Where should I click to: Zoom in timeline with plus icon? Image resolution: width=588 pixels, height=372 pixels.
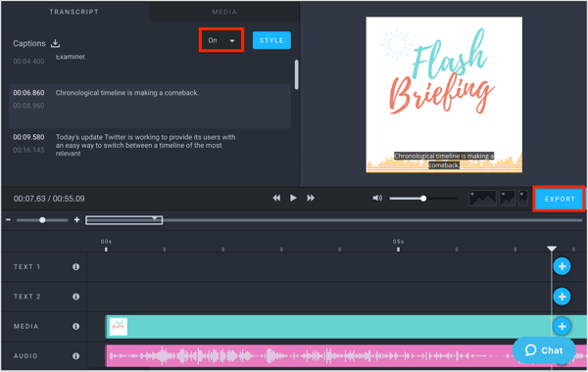coord(76,220)
